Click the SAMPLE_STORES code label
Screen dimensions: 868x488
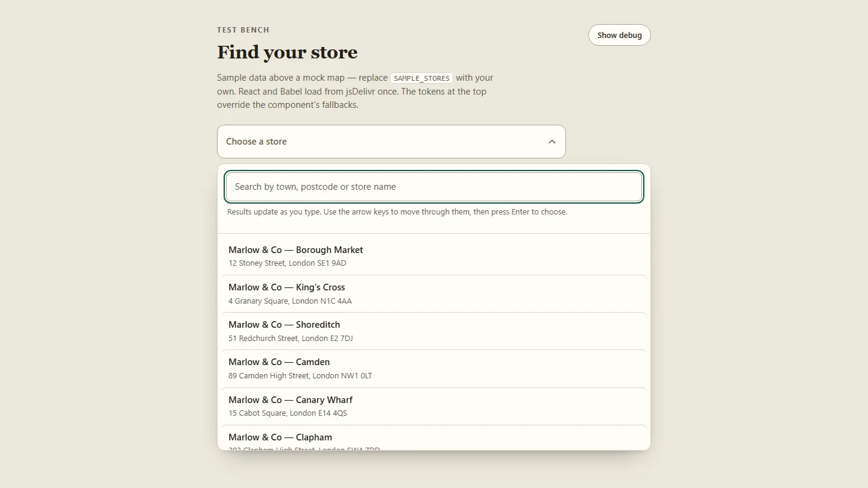[x=421, y=78]
